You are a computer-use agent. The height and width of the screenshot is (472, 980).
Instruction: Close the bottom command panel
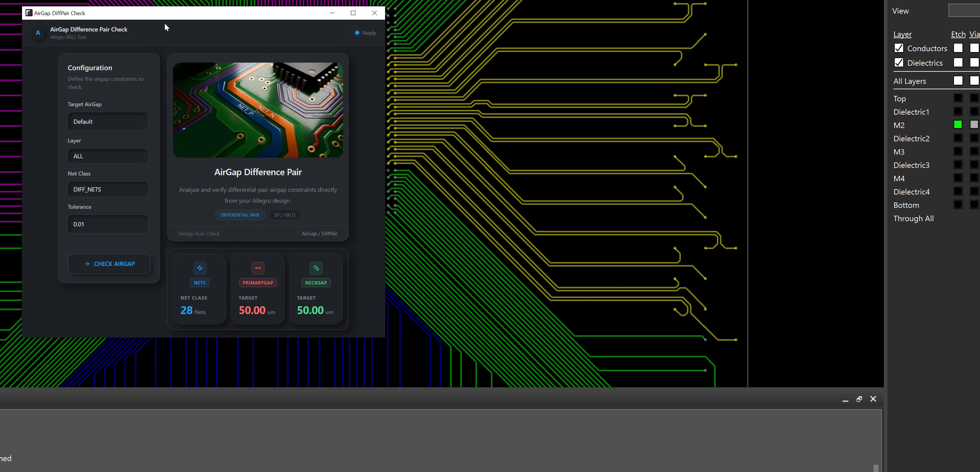(x=873, y=399)
